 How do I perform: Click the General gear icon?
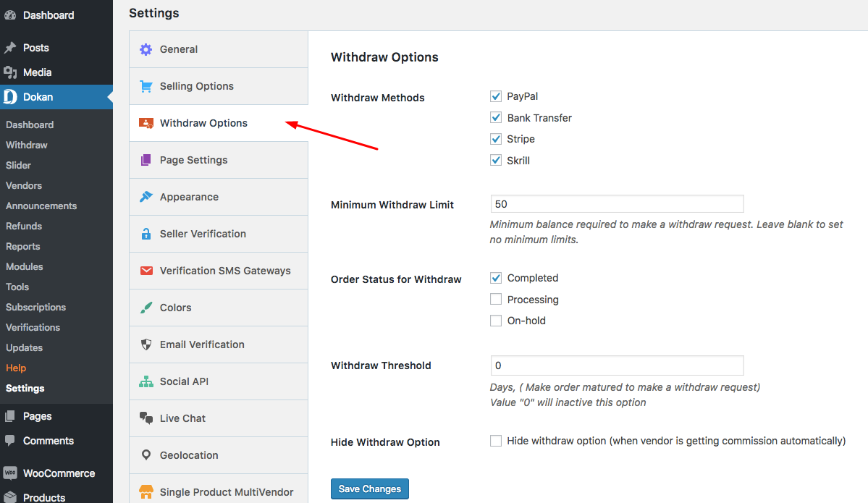(146, 49)
